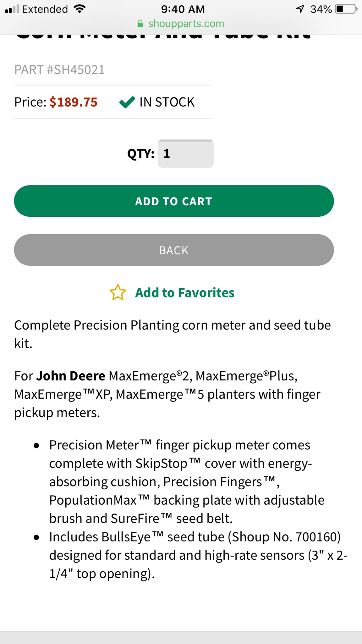Tap the green IN STOCK checkmark icon

click(127, 102)
